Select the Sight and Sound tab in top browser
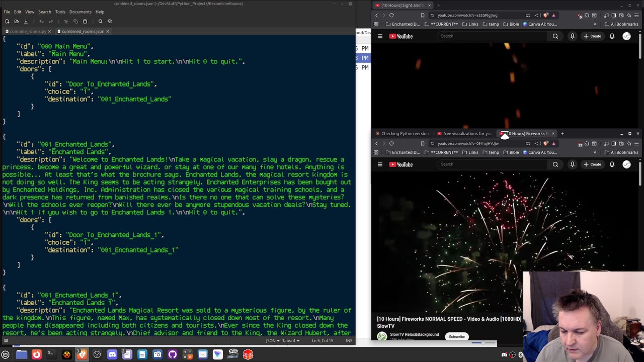Image resolution: width=644 pixels, height=362 pixels. coord(403,5)
